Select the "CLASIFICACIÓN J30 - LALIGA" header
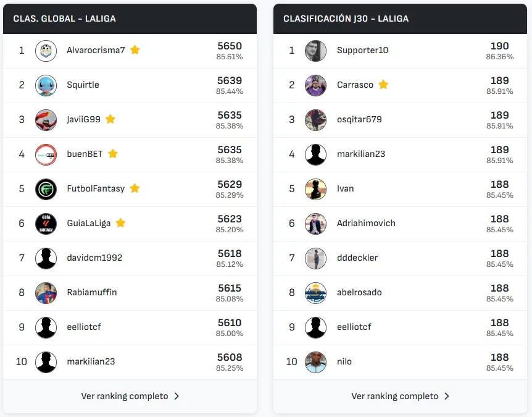 [x=346, y=19]
